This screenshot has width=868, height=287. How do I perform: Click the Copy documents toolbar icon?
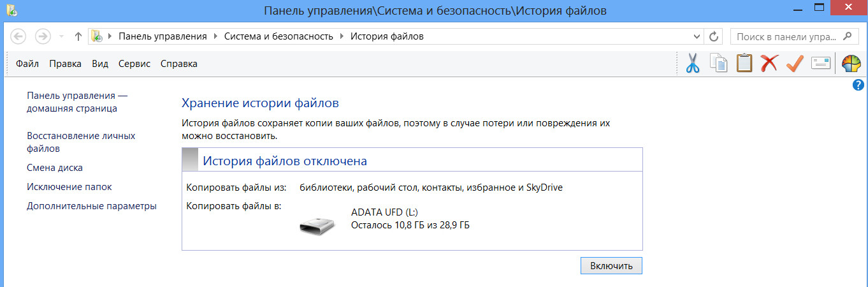point(718,64)
